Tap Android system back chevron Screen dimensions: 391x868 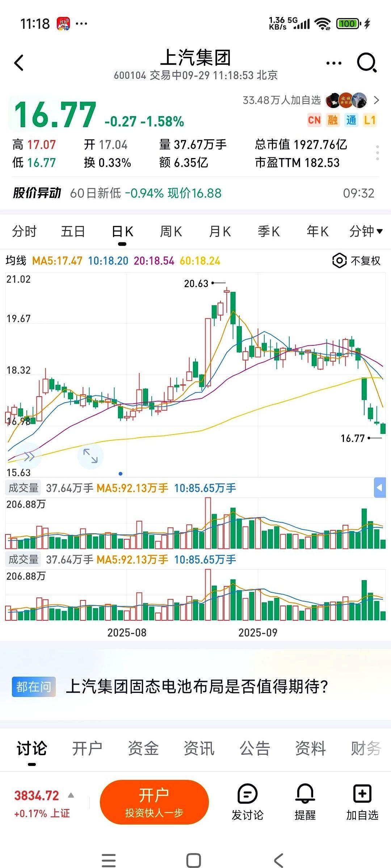pos(279,860)
